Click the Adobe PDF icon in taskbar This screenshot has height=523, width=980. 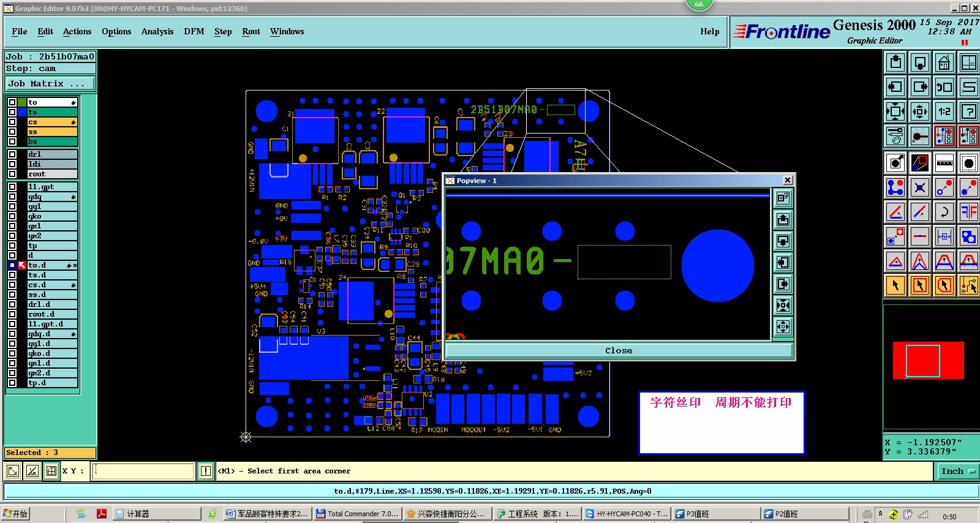(102, 514)
